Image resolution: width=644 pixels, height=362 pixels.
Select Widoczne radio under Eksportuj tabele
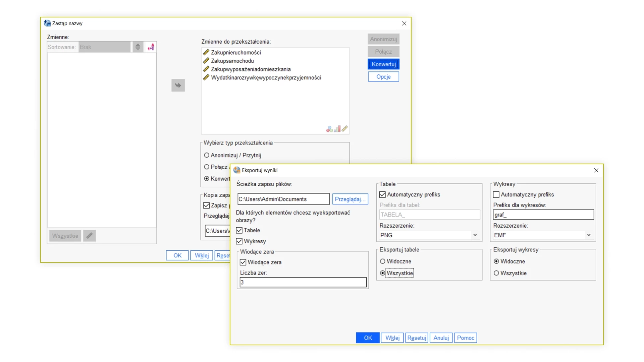coord(383,261)
